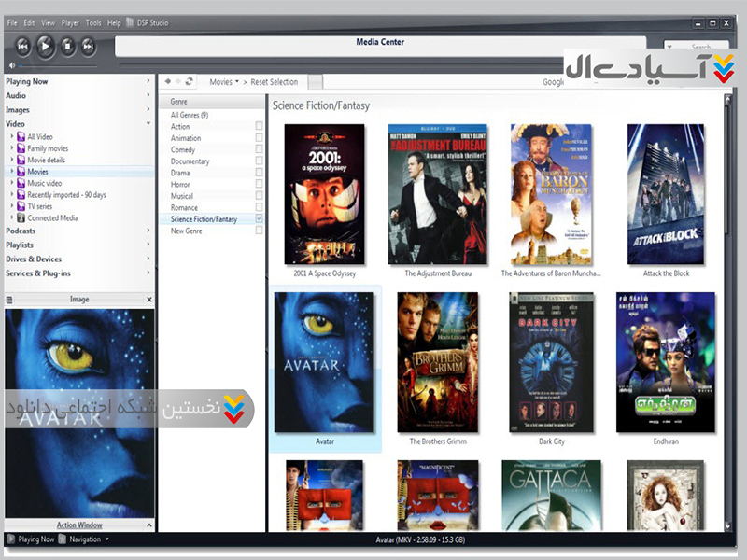Adjust the volume slider

click(x=56, y=65)
